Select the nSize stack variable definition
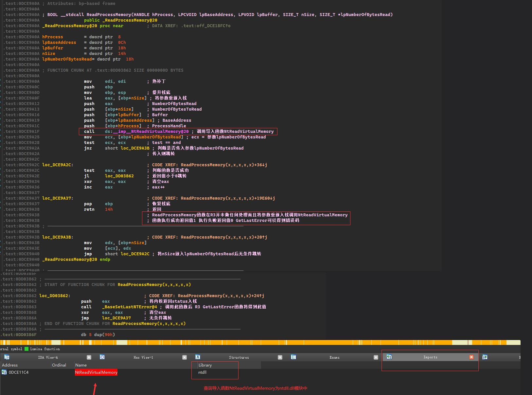This screenshot has height=395, width=532. (x=48, y=54)
